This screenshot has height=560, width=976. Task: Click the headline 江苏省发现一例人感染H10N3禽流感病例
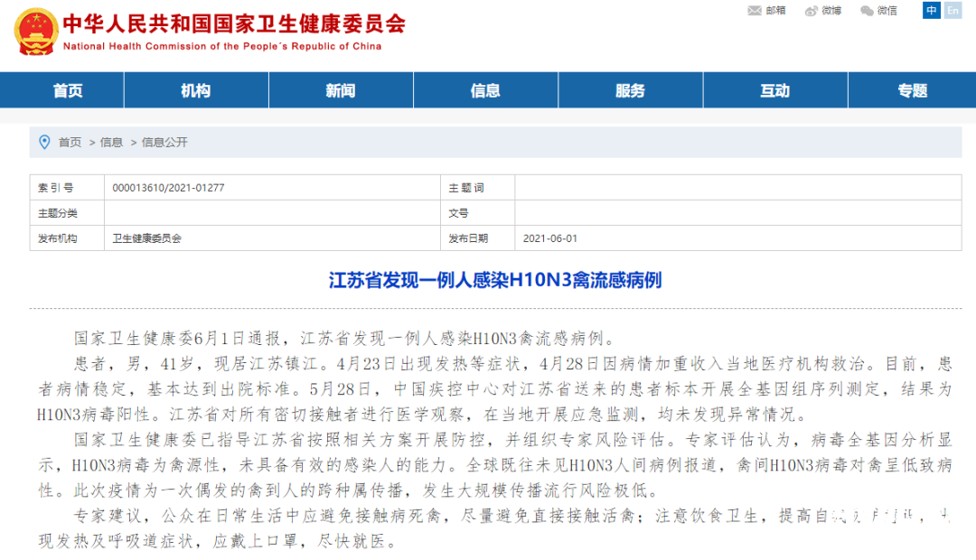(x=495, y=280)
